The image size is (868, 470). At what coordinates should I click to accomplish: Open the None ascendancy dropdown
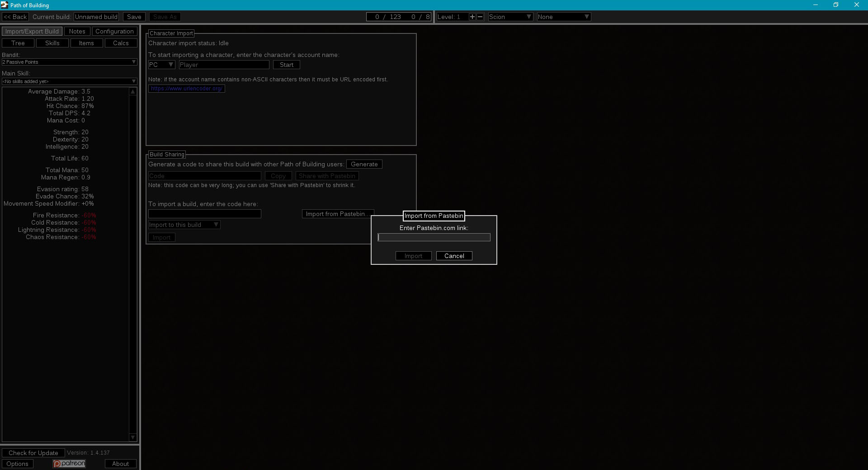(564, 17)
